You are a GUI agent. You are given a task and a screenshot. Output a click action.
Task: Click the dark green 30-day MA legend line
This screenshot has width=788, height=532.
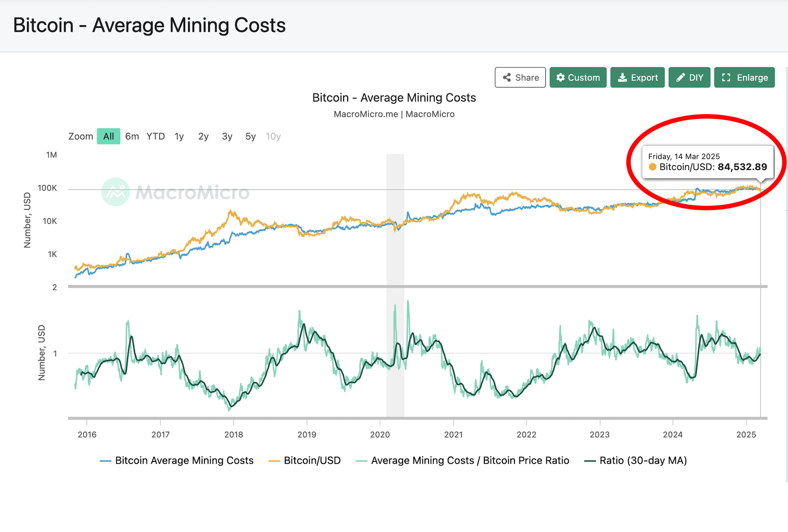click(590, 461)
